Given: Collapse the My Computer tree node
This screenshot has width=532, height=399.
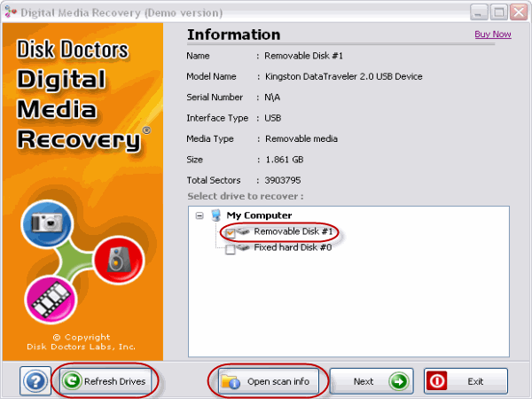Looking at the screenshot, I should pyautogui.click(x=199, y=215).
